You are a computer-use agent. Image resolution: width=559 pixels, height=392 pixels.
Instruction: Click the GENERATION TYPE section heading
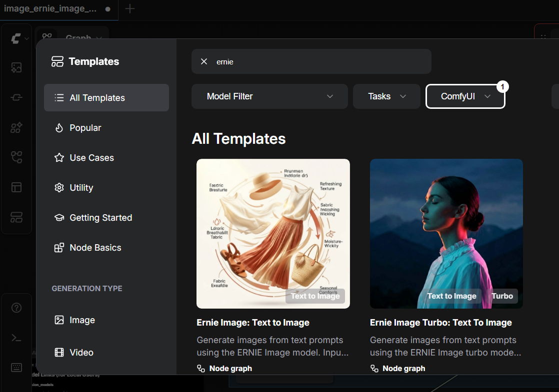point(87,289)
